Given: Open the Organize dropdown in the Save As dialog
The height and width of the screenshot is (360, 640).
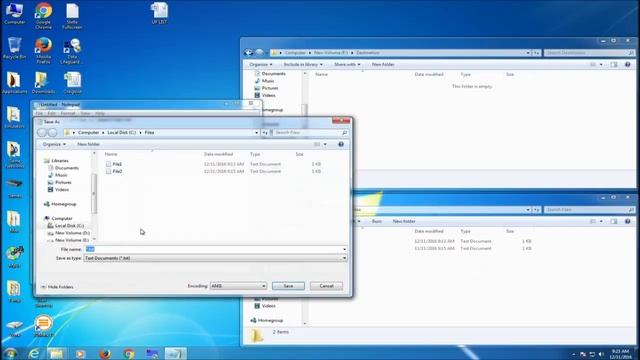Looking at the screenshot, I should pos(54,144).
